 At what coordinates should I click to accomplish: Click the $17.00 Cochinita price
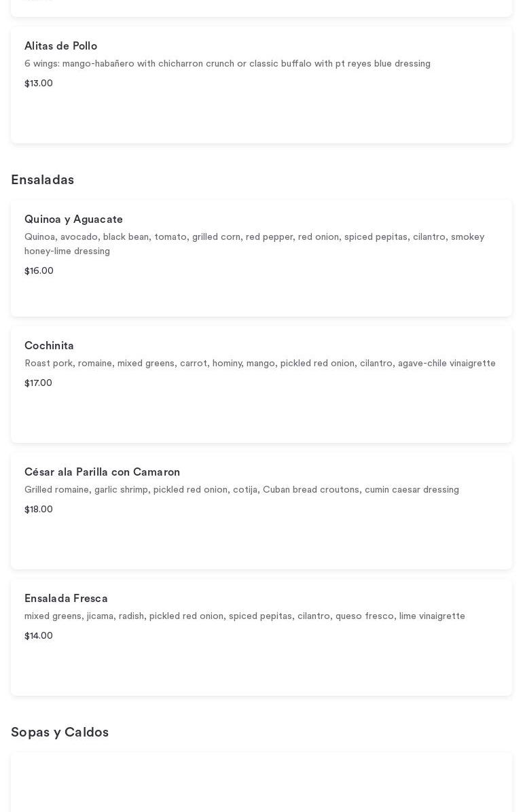click(38, 383)
